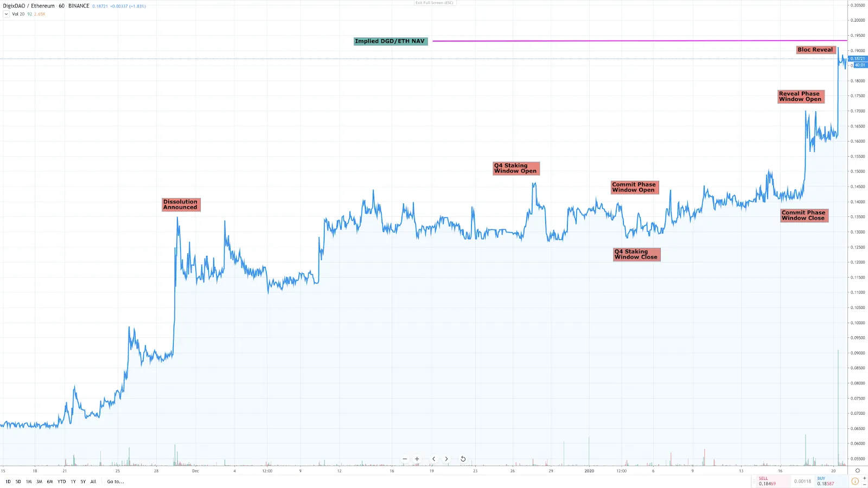Open the order info circle icon
The height and width of the screenshot is (488, 868).
tap(855, 481)
